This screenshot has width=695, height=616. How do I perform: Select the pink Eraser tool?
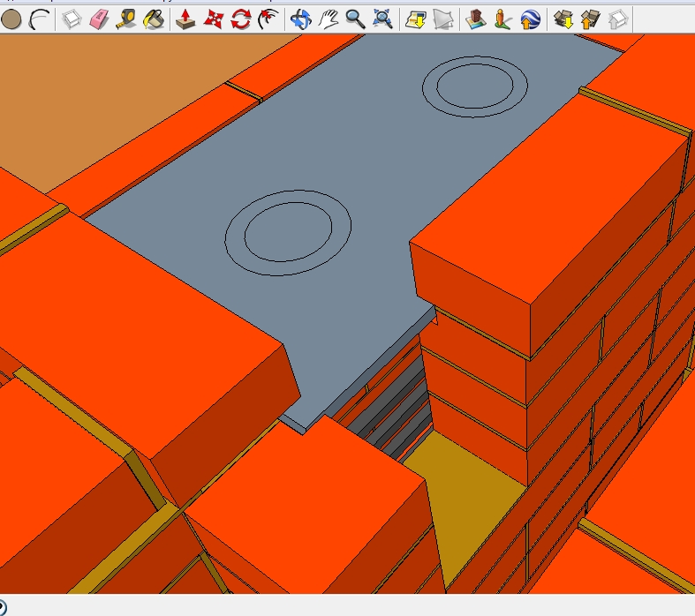click(99, 19)
